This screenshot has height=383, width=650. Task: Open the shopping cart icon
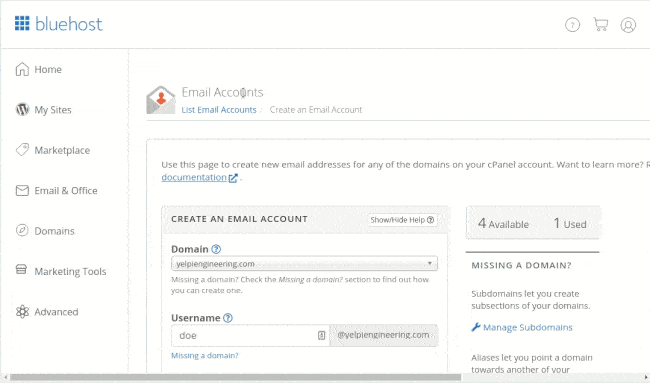pos(601,24)
